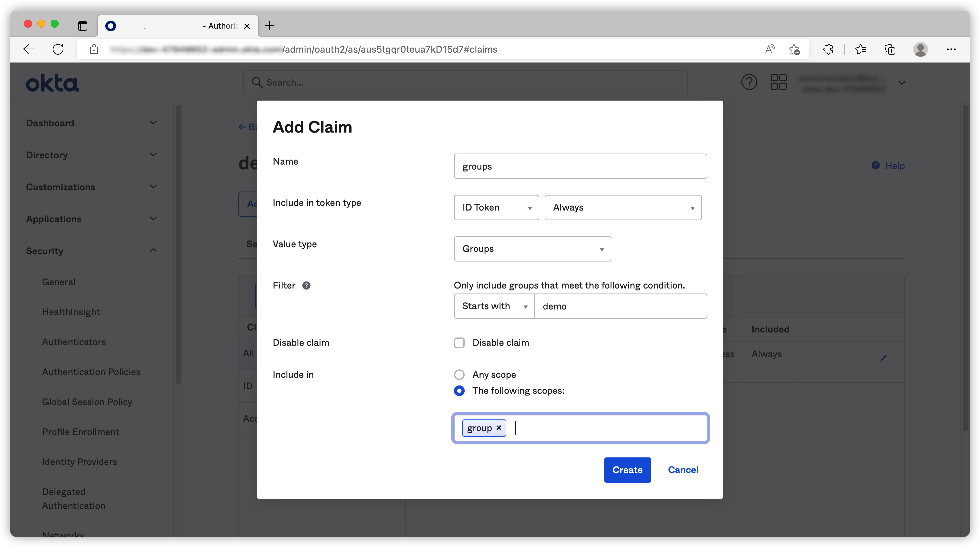Select The following scopes radio button
The width and height of the screenshot is (980, 547).
(x=459, y=390)
